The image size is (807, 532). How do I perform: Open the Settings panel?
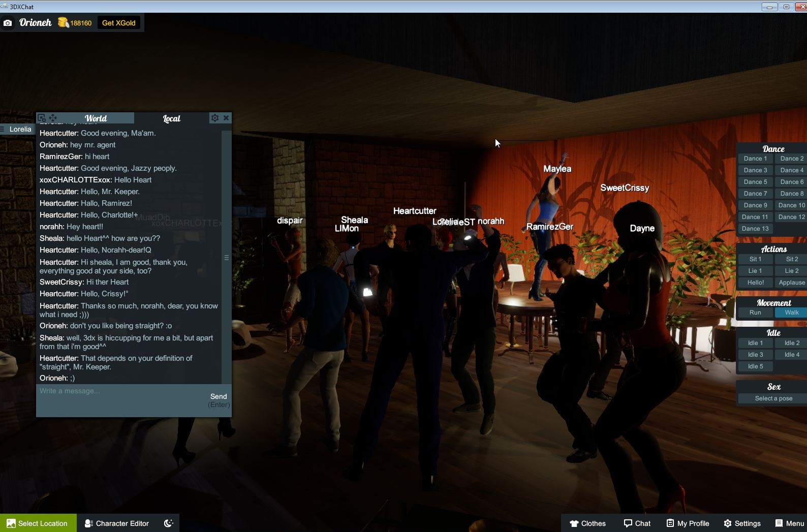[742, 523]
